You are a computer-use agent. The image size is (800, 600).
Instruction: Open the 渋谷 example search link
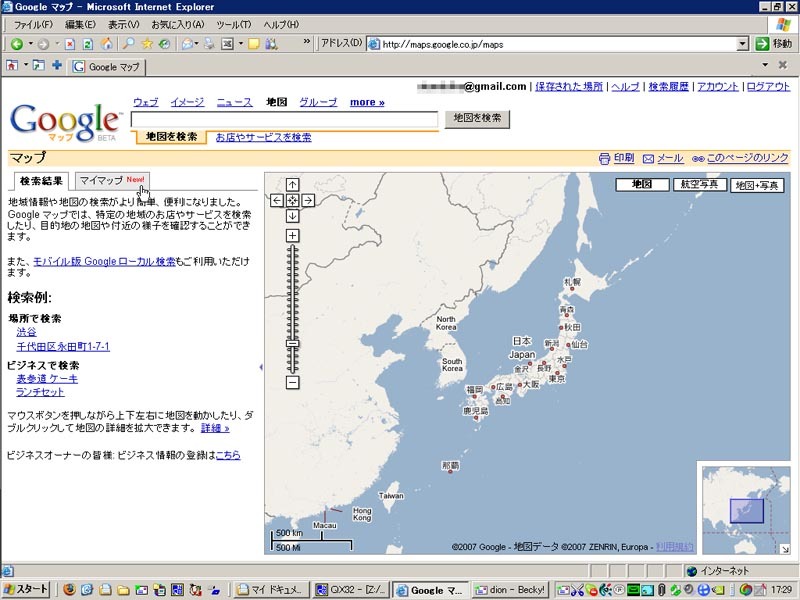(x=26, y=332)
